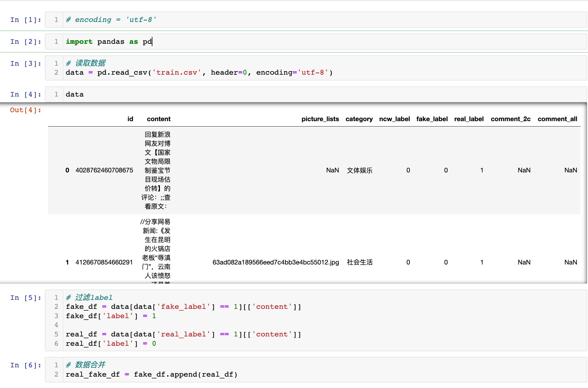Image resolution: width=588 pixels, height=388 pixels.
Task: Click the 'category' column header
Action: pos(359,119)
